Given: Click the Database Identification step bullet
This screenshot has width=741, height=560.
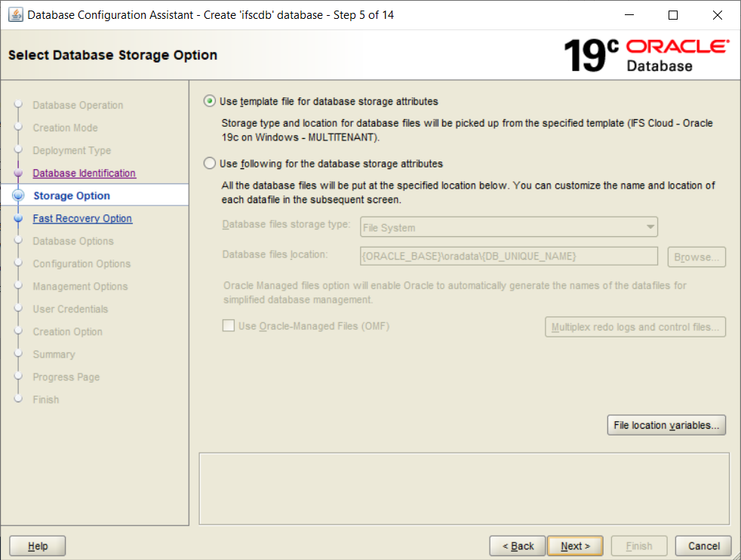Looking at the screenshot, I should coord(19,173).
